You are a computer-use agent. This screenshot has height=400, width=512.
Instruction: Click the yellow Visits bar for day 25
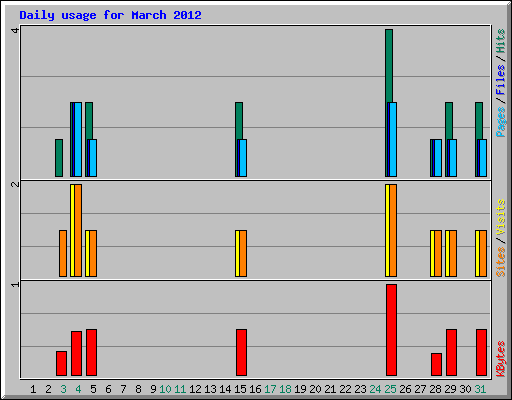pyautogui.click(x=387, y=230)
